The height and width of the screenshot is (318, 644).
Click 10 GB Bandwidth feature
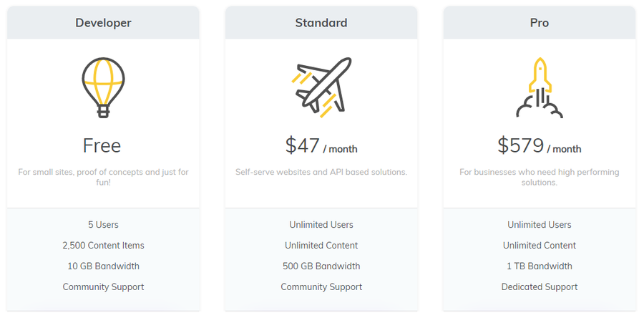pos(103,266)
